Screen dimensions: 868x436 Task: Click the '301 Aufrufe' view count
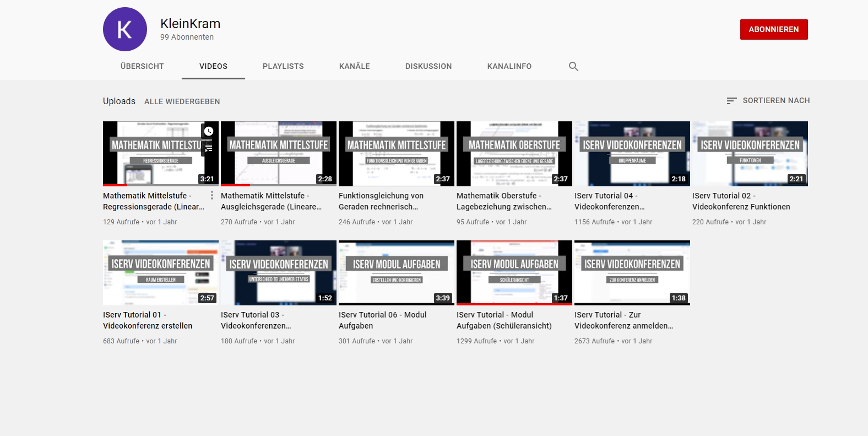pos(357,341)
